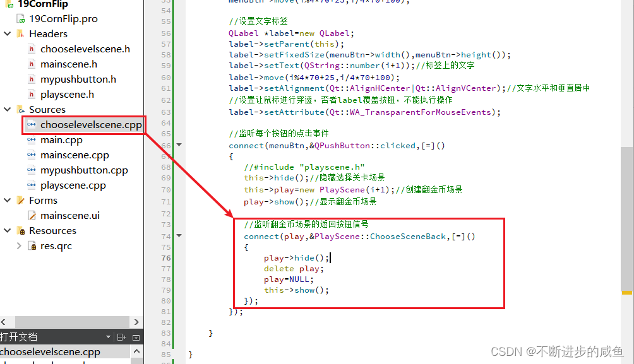This screenshot has height=364, width=634.
Task: Click the ChooseSceneBack signal name in code
Action: [407, 237]
